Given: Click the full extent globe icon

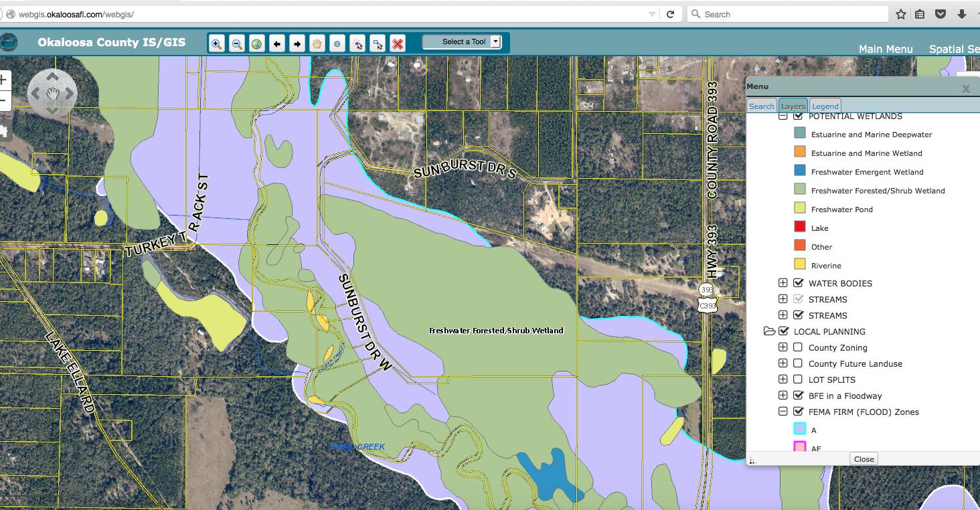Looking at the screenshot, I should coord(256,44).
